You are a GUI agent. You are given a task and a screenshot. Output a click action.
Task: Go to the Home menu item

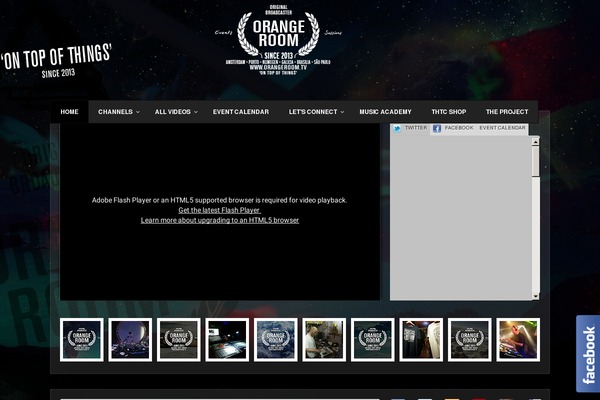point(69,112)
